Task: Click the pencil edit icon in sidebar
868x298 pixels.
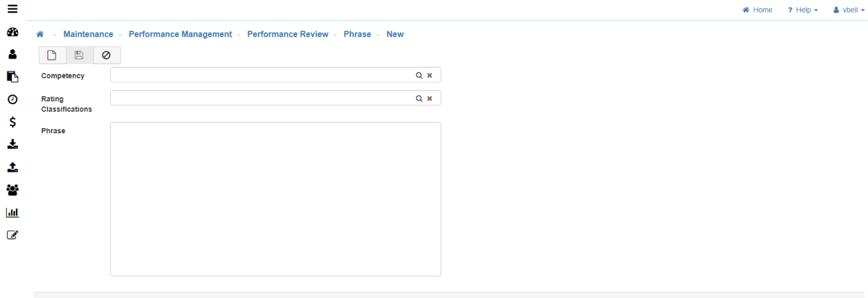Action: pyautogui.click(x=12, y=235)
